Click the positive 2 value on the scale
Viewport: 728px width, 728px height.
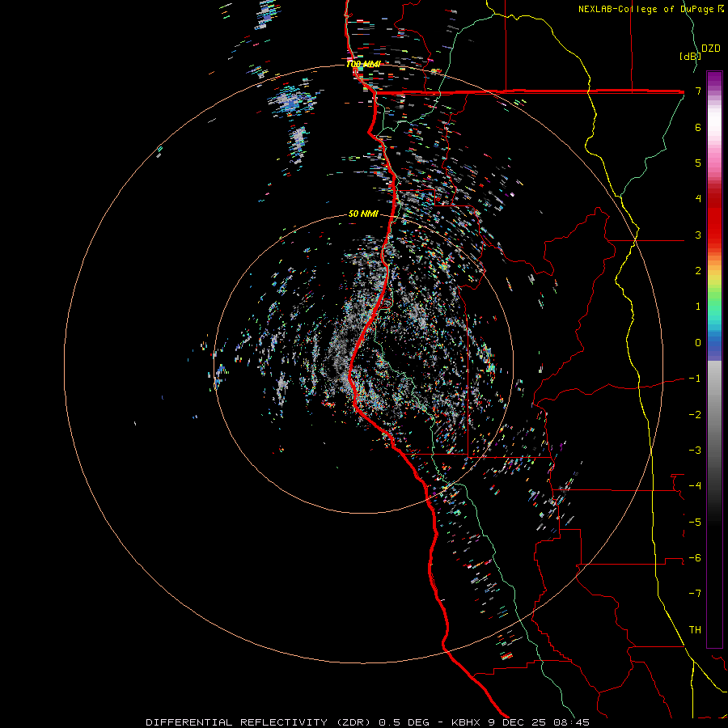698,271
